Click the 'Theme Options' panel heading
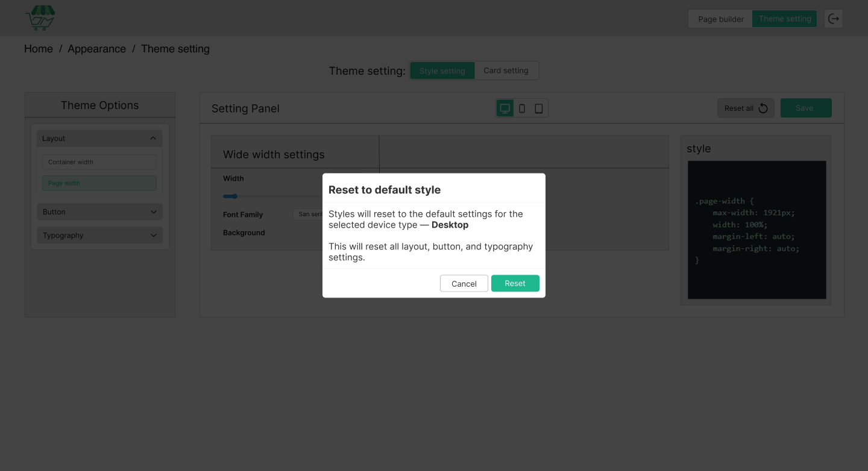 [x=100, y=105]
